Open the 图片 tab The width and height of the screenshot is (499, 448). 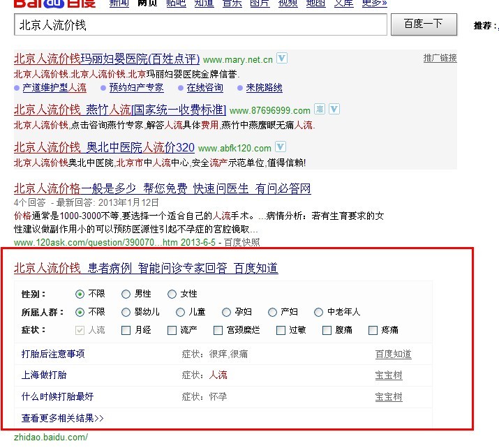tap(260, 3)
